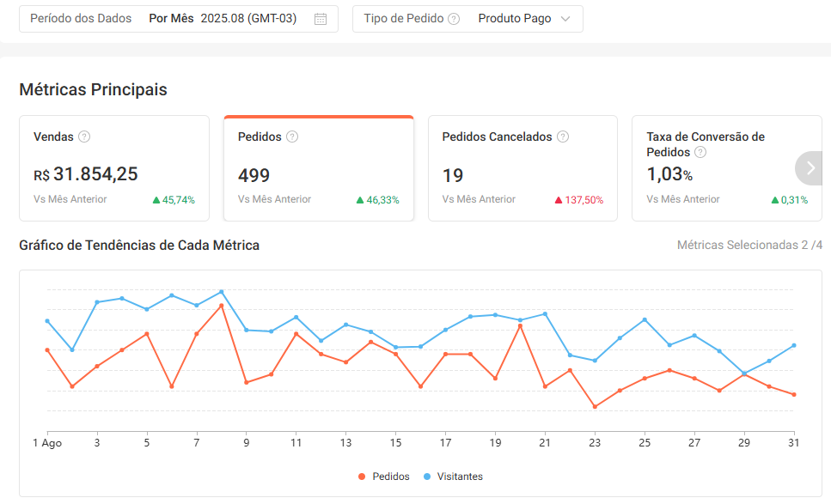Viewport: 831px width, 504px height.
Task: Click the Por Mês period label
Action: 170,19
